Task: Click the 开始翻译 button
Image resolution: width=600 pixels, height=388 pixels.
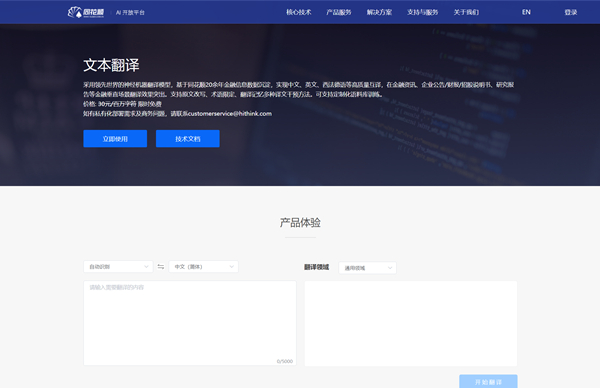Action: [x=488, y=381]
